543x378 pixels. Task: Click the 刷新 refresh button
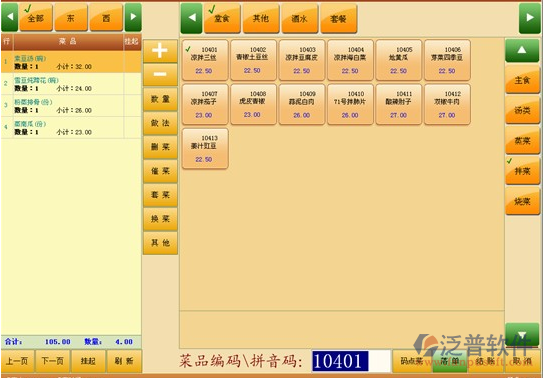point(124,361)
